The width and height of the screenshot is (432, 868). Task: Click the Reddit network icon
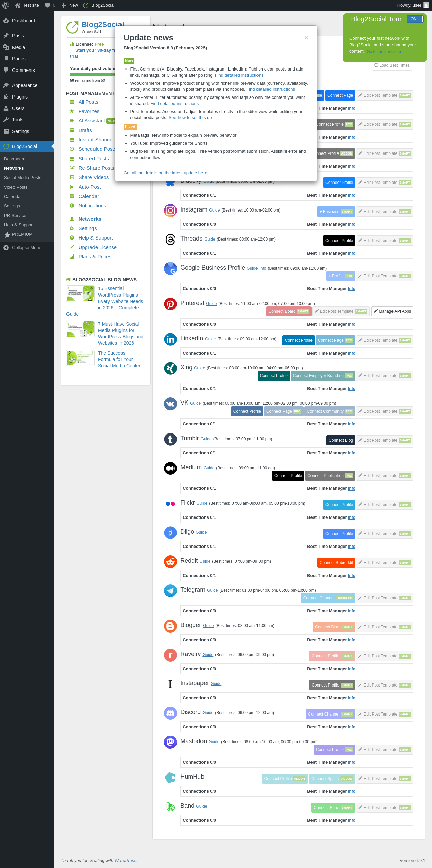pos(170,562)
